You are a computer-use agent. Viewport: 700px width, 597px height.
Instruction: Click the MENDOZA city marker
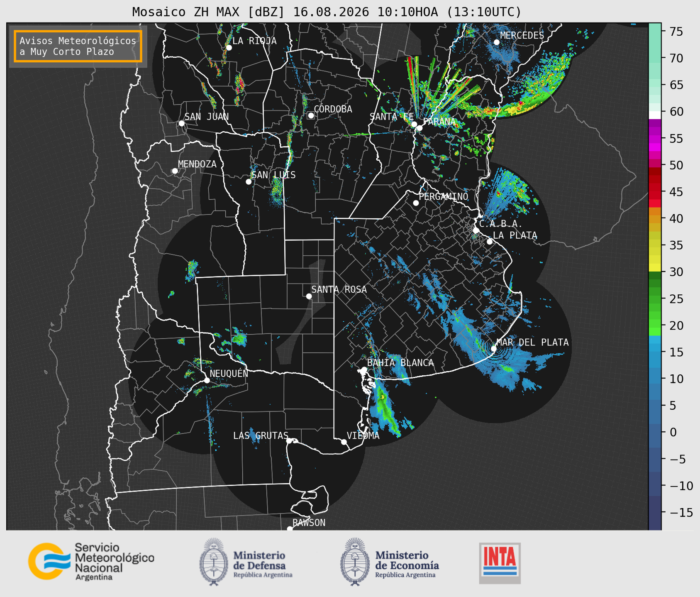[x=175, y=171]
